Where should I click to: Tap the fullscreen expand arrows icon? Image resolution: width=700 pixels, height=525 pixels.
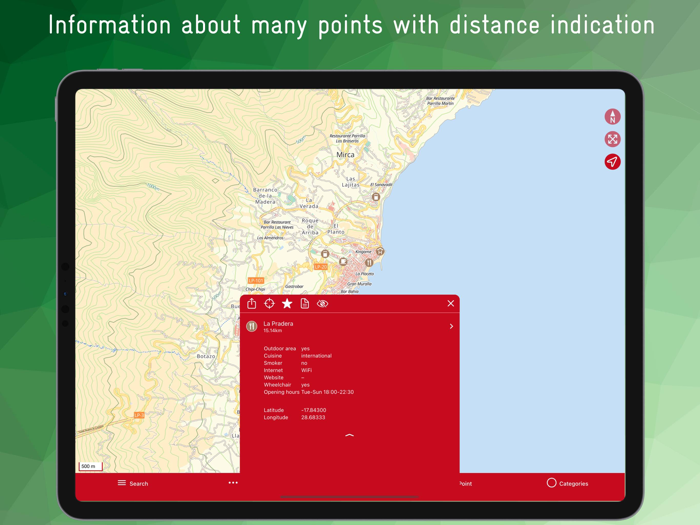pyautogui.click(x=612, y=139)
